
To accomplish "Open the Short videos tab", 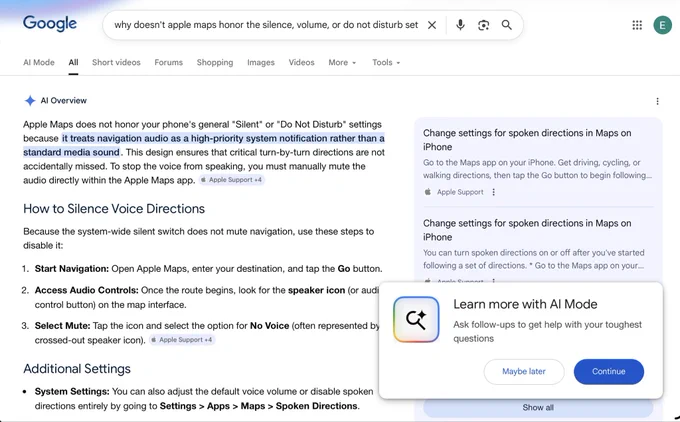I will (116, 62).
